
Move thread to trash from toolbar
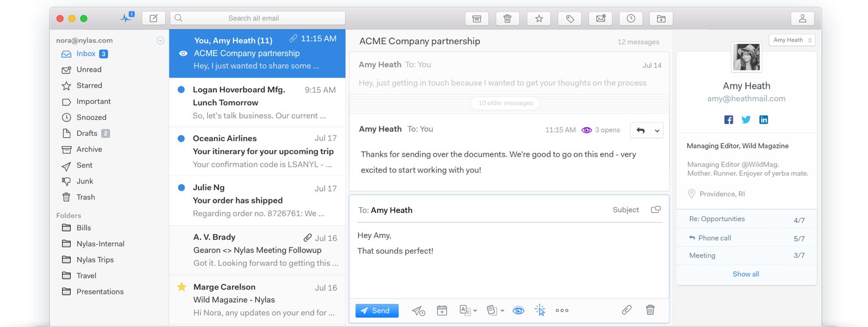pyautogui.click(x=507, y=19)
